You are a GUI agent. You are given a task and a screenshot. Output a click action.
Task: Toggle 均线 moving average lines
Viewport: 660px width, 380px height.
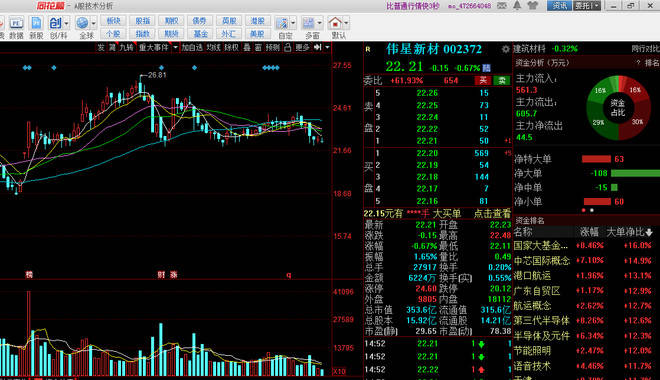pyautogui.click(x=213, y=48)
